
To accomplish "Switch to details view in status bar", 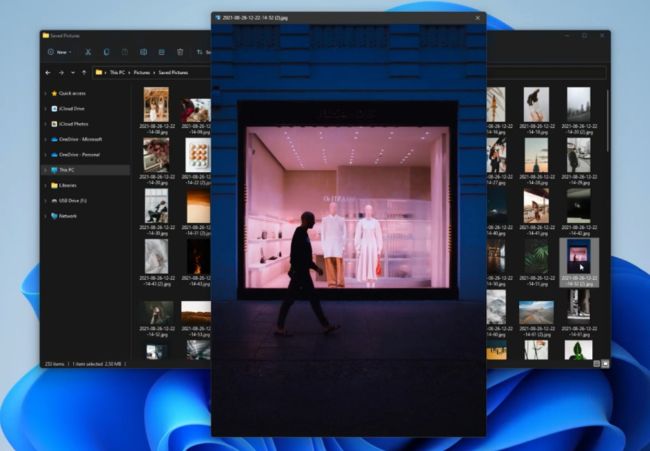I will 597,364.
